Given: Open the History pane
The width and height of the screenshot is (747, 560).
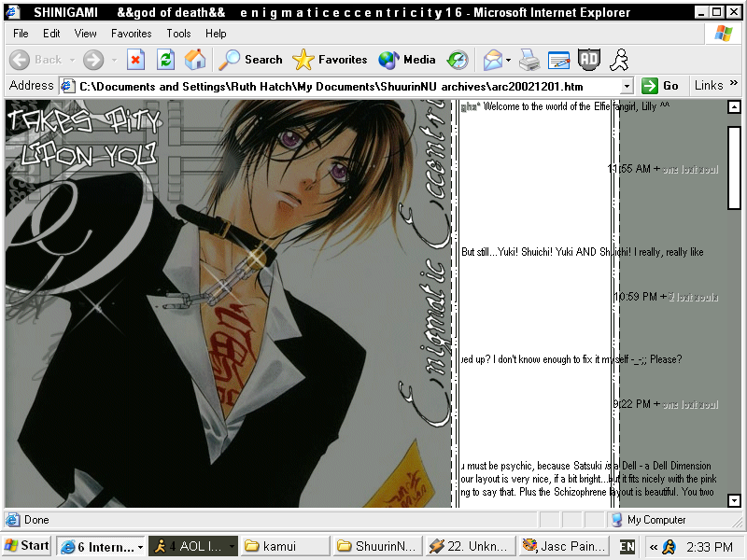Looking at the screenshot, I should click(458, 60).
